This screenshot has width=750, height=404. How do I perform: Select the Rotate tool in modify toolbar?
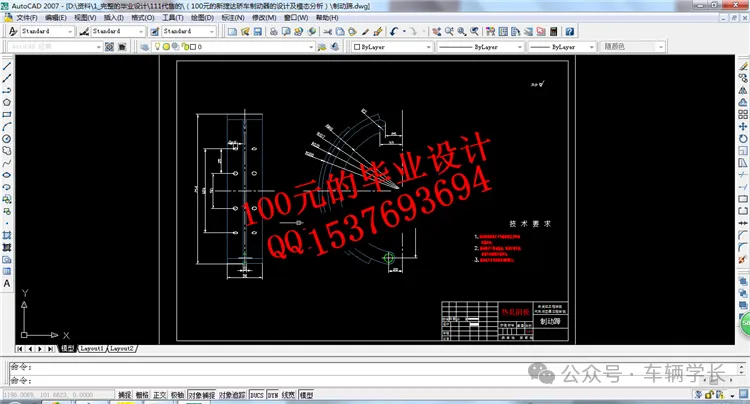click(x=742, y=139)
